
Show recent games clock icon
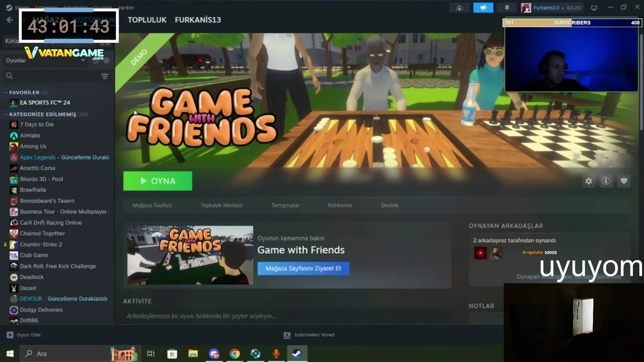[x=96, y=60]
